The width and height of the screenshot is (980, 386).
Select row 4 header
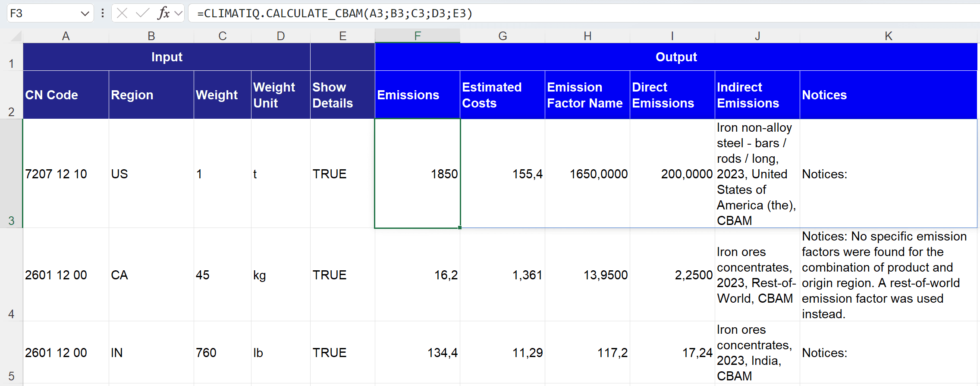(11, 275)
